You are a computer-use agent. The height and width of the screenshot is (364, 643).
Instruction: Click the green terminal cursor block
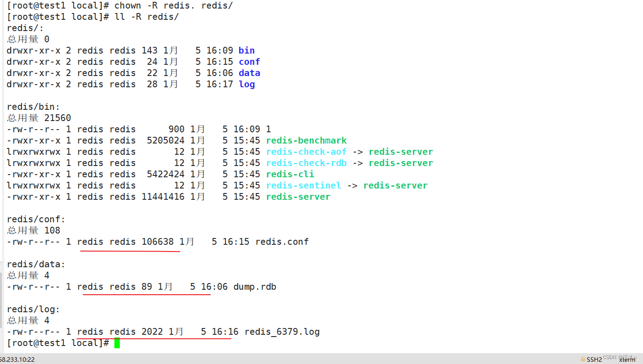(x=117, y=343)
